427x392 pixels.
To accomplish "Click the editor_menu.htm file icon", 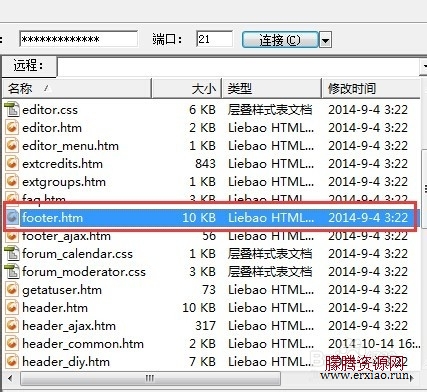I will point(12,145).
